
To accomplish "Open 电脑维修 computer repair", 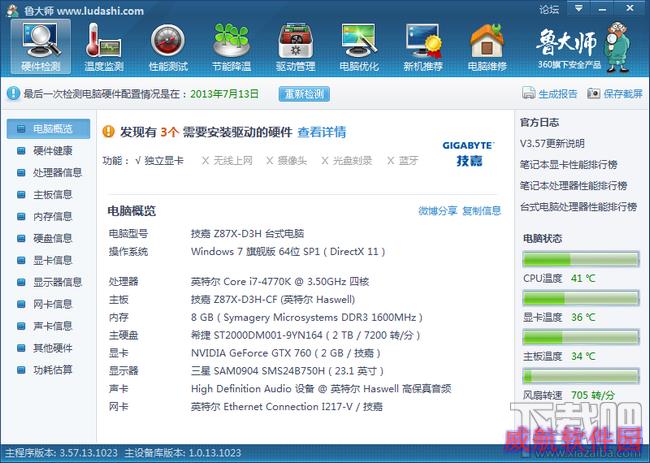I will pyautogui.click(x=487, y=47).
